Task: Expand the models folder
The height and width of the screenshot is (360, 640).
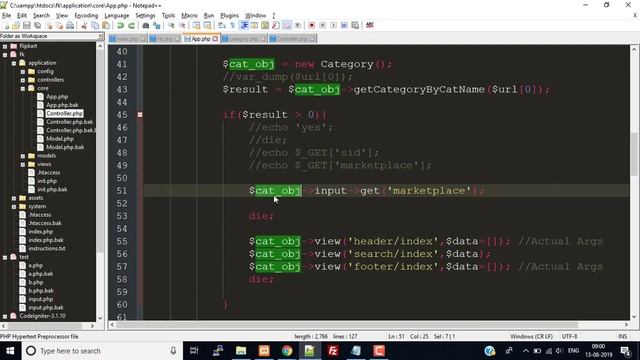Action: click(x=23, y=156)
